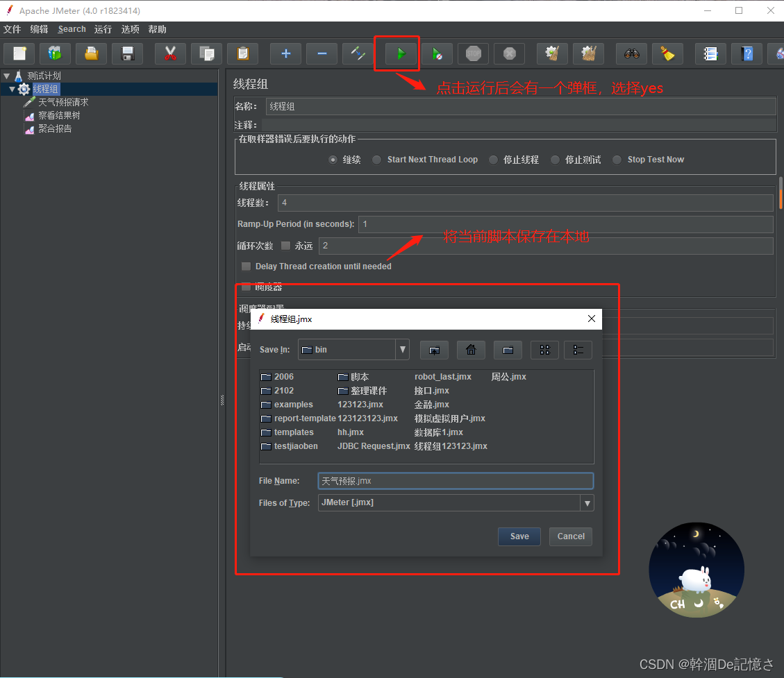Open the 帮助 menu

pyautogui.click(x=157, y=29)
